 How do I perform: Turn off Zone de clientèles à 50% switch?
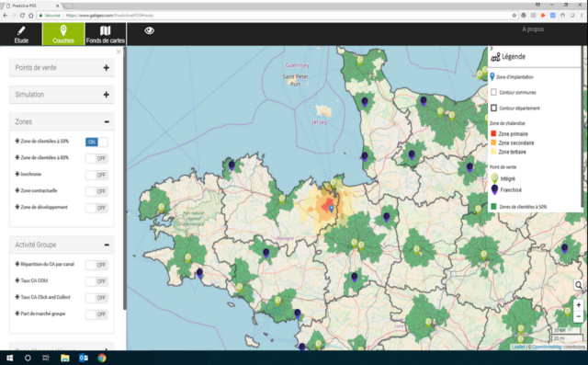coord(96,142)
